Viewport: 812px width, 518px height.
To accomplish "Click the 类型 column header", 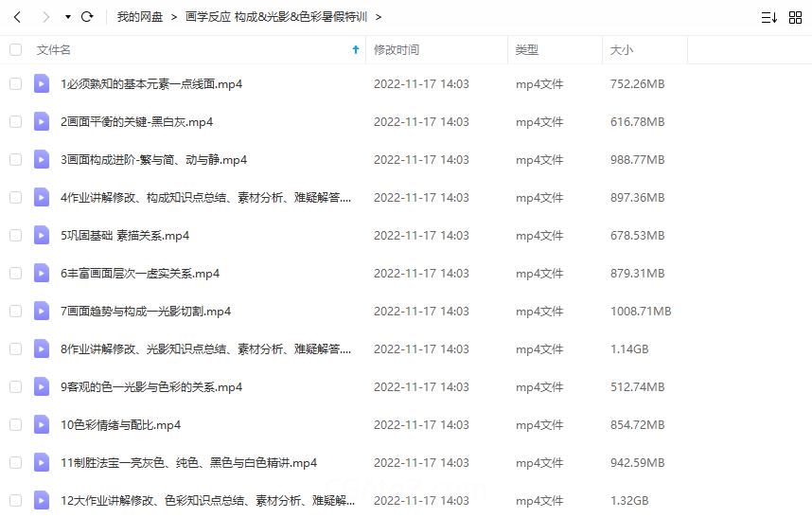I will point(527,49).
